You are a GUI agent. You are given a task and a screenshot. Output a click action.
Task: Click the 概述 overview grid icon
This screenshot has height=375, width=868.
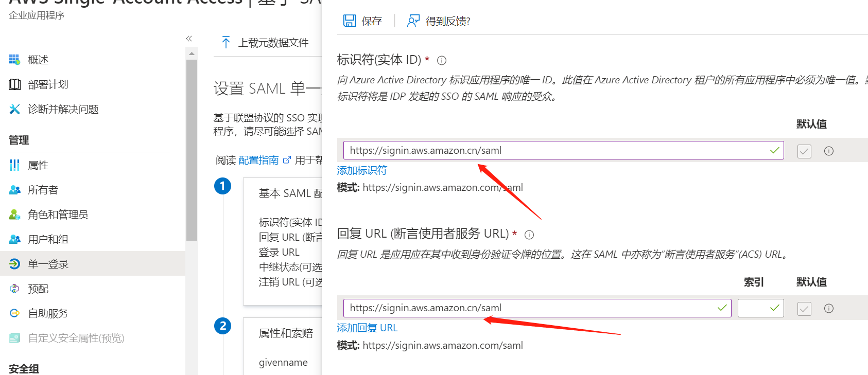pyautogui.click(x=14, y=60)
